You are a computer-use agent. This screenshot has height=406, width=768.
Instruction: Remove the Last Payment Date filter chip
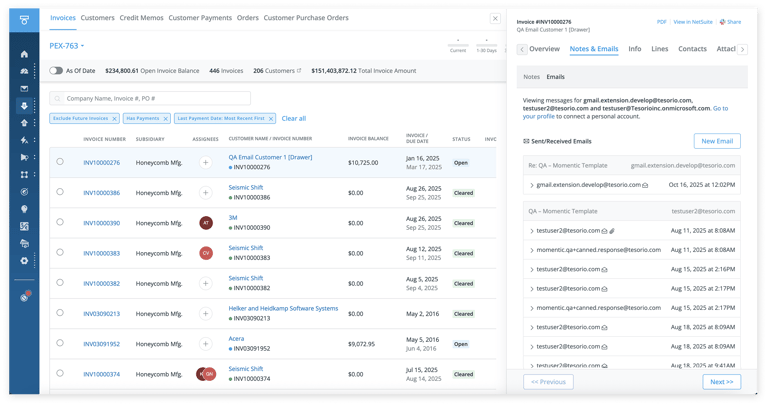click(271, 119)
